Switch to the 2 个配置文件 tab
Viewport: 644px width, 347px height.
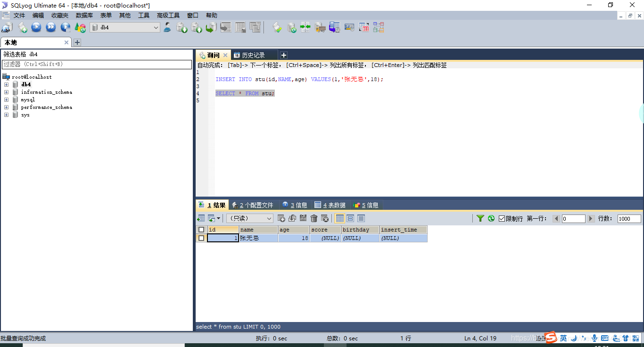tap(253, 205)
